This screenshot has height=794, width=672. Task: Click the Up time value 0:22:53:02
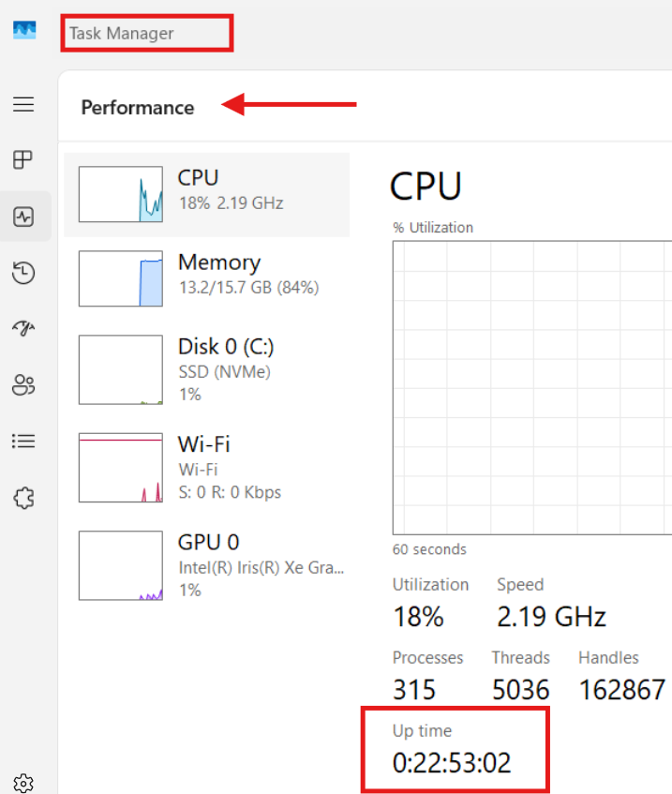pos(452,763)
